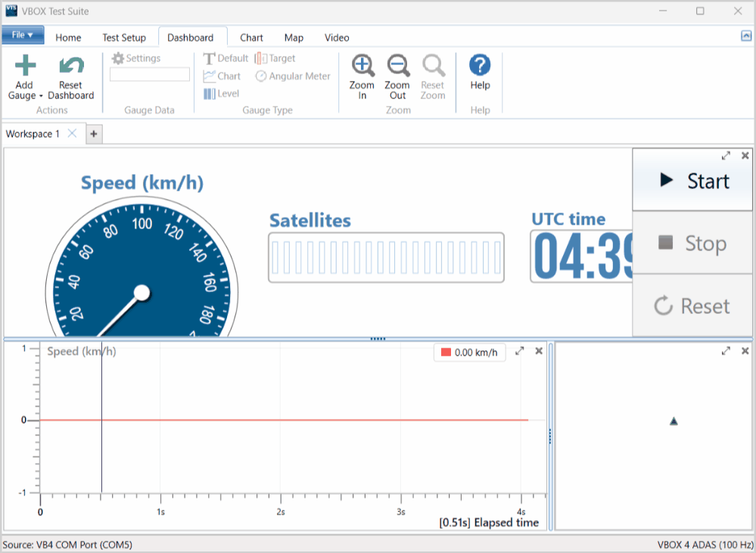Image resolution: width=756 pixels, height=553 pixels.
Task: Close the map panel with the triangle marker
Action: point(745,351)
